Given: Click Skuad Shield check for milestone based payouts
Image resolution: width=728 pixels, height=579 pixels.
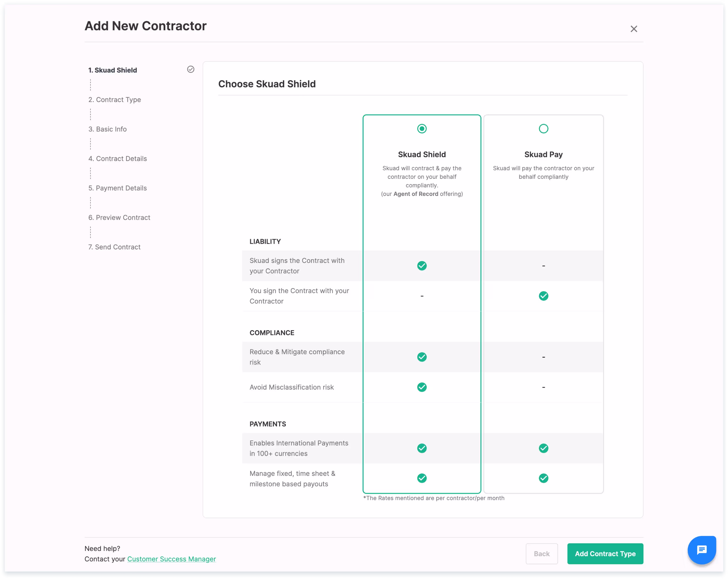Looking at the screenshot, I should point(422,478).
